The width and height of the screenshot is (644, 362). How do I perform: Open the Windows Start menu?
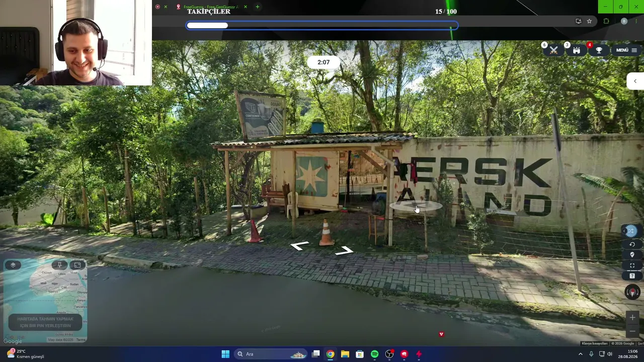point(225,354)
